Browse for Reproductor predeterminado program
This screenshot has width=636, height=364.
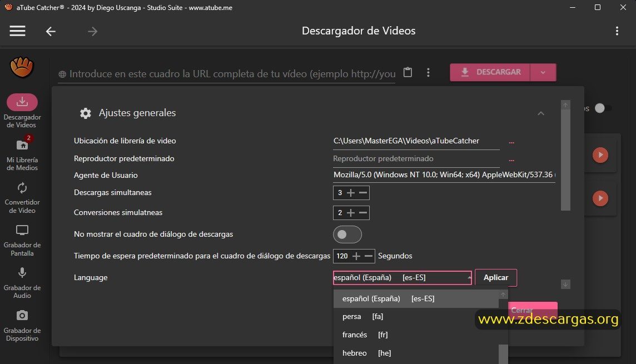click(511, 159)
